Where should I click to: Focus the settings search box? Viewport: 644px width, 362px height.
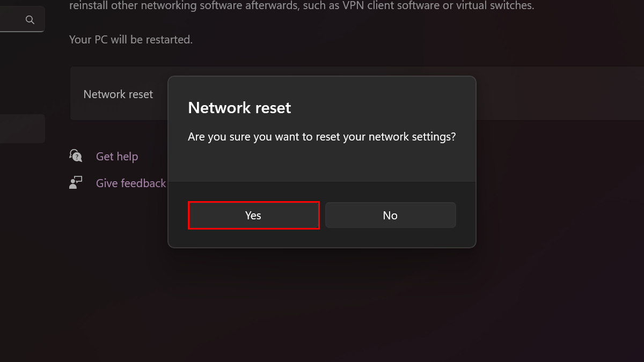[x=13, y=20]
